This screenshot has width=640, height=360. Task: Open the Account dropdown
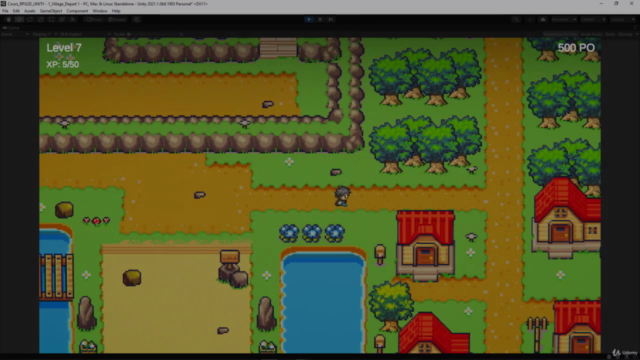pos(564,19)
